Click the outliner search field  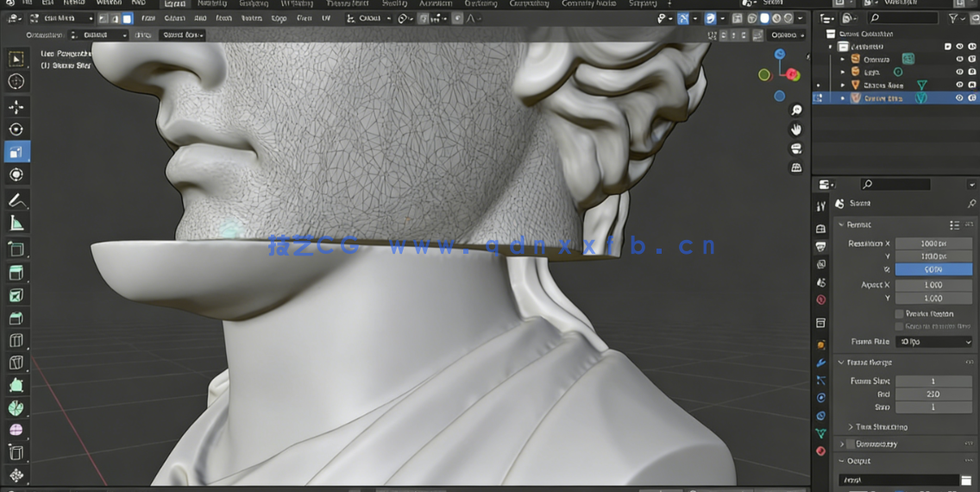tap(903, 19)
